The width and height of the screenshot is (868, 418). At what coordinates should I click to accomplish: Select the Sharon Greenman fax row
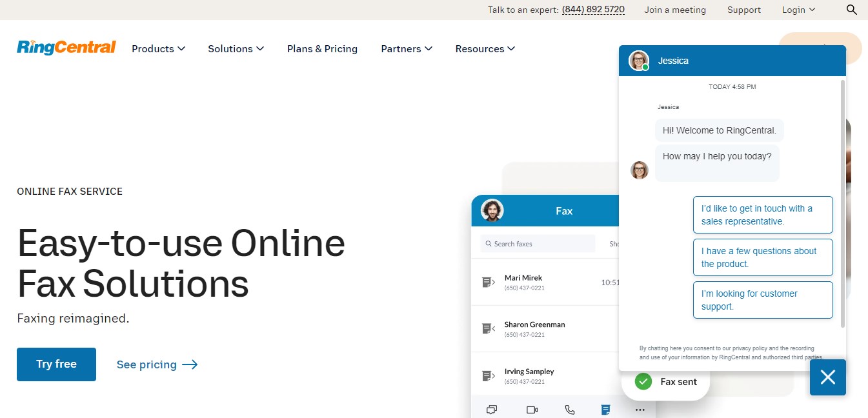(x=545, y=329)
